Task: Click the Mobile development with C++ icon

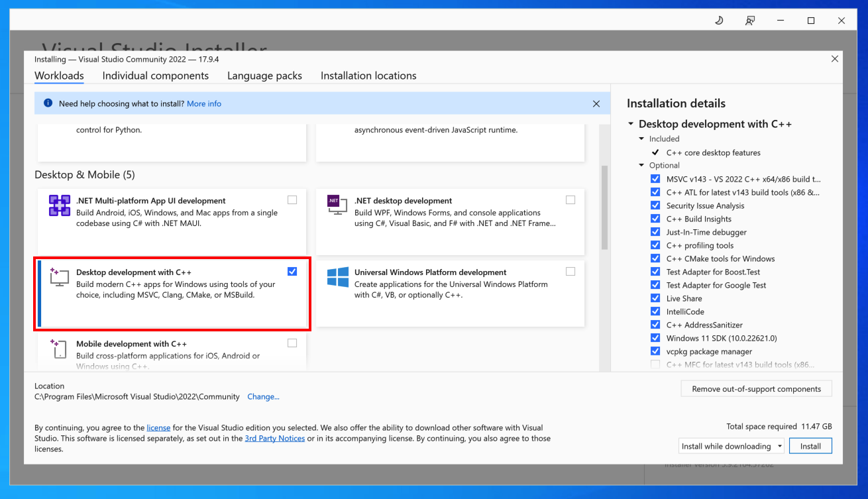Action: coord(60,349)
